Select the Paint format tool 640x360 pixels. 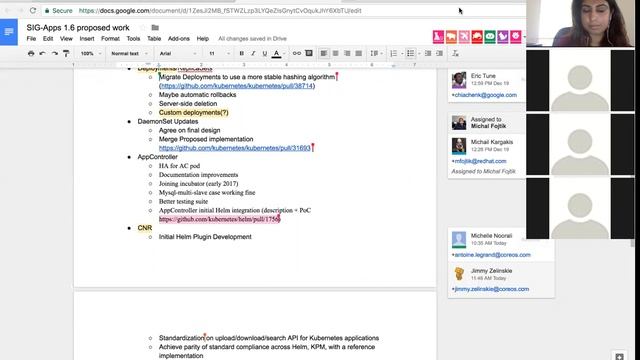tap(66, 53)
